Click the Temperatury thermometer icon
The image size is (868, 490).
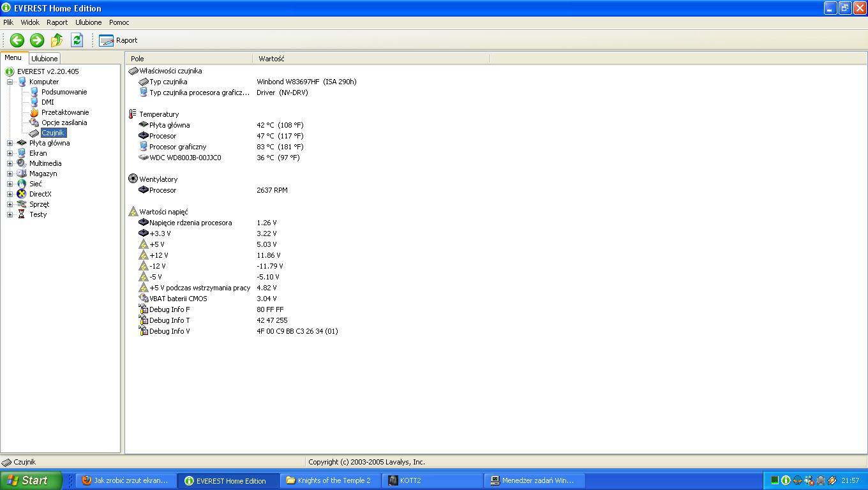(133, 114)
